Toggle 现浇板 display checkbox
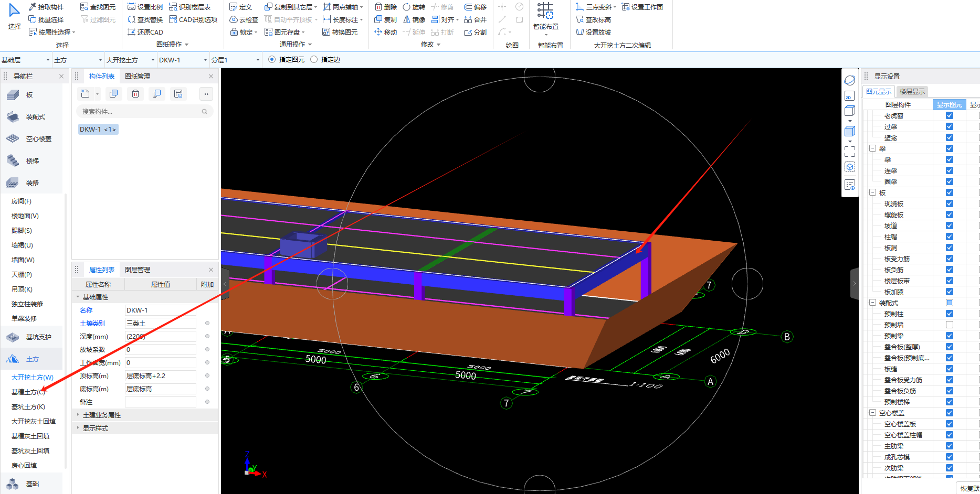 point(950,203)
